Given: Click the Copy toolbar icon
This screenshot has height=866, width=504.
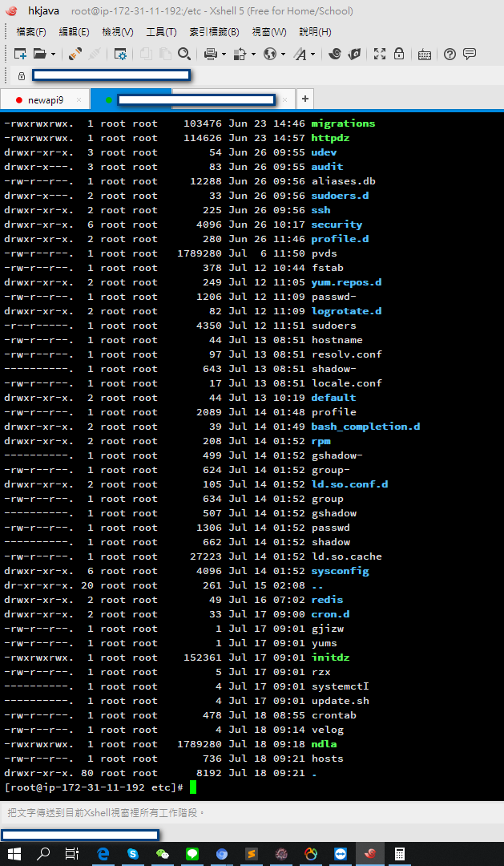Looking at the screenshot, I should click(x=147, y=54).
